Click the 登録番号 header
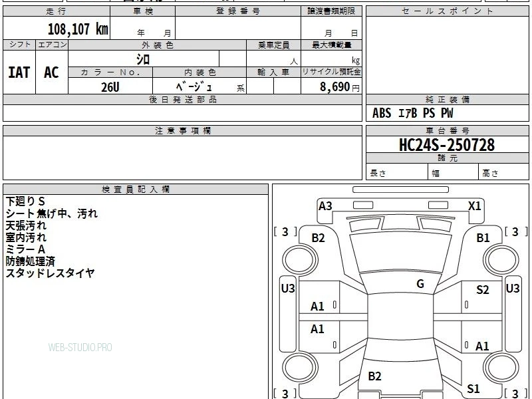 pyautogui.click(x=238, y=11)
